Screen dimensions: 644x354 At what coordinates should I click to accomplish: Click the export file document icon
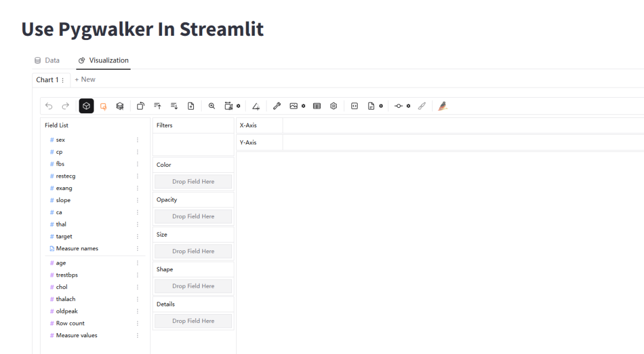371,106
